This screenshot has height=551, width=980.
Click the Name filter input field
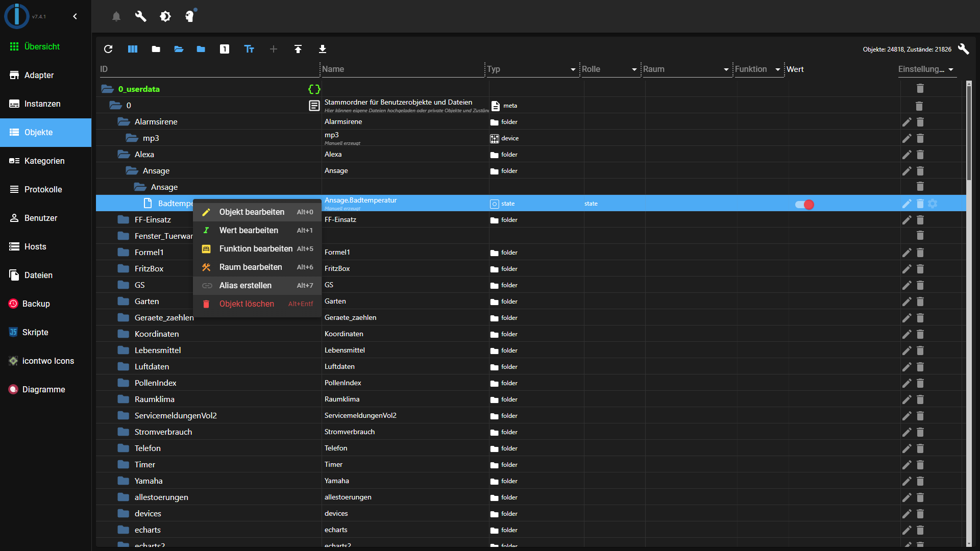(403, 69)
